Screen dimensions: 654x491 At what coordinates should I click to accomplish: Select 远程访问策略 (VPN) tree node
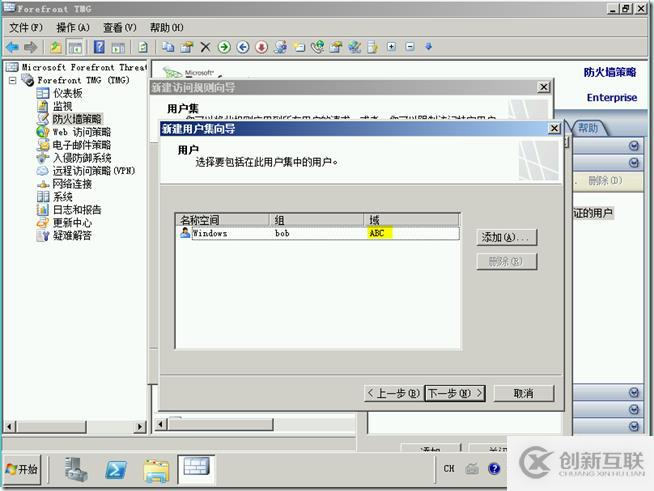tap(94, 171)
